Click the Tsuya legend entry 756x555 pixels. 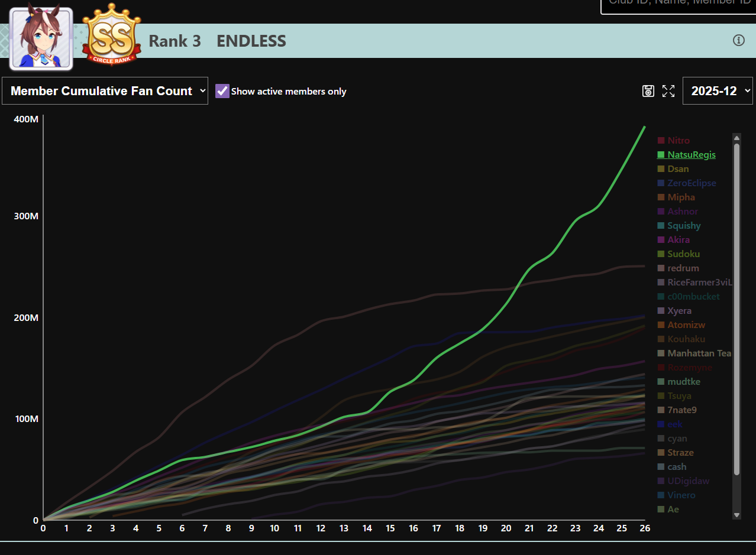[674, 396]
